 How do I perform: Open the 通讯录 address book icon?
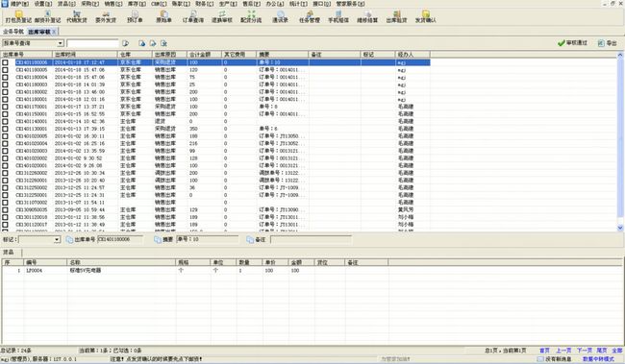pos(280,16)
